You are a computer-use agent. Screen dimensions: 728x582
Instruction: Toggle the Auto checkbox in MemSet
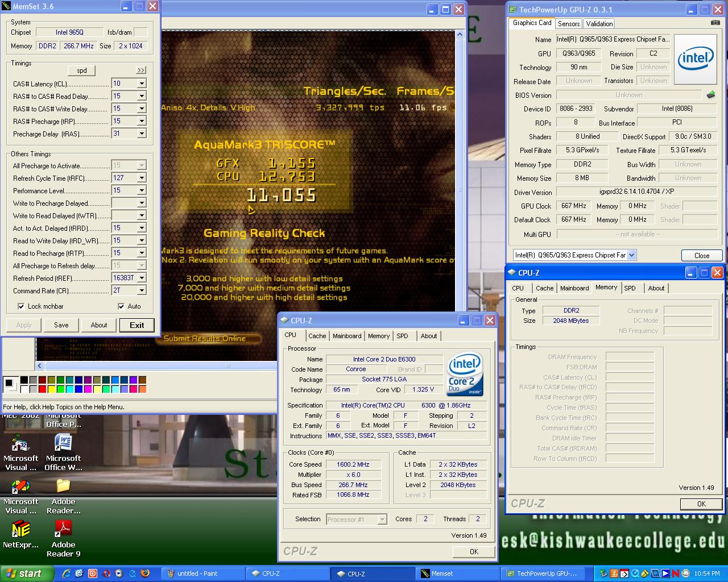[121, 306]
